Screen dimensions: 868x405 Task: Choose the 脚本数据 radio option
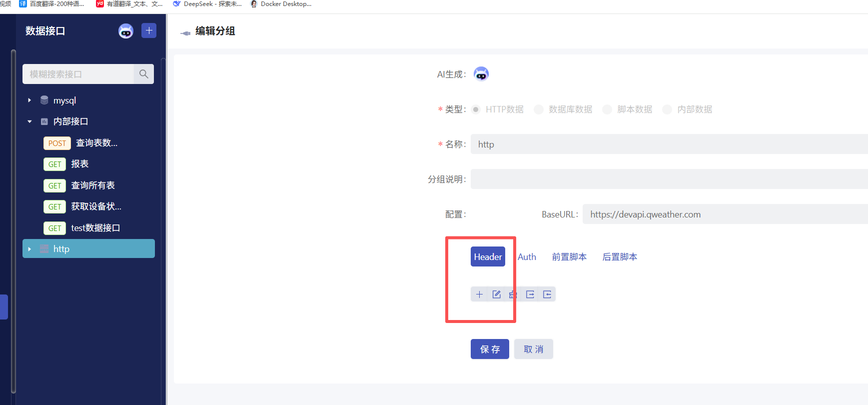coord(607,109)
